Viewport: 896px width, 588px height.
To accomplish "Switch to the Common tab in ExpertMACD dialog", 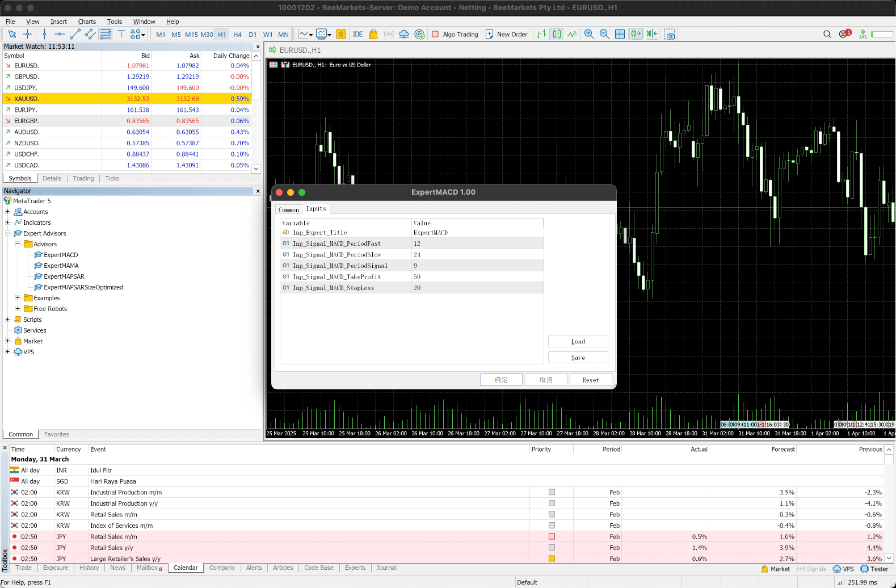I will [x=288, y=209].
